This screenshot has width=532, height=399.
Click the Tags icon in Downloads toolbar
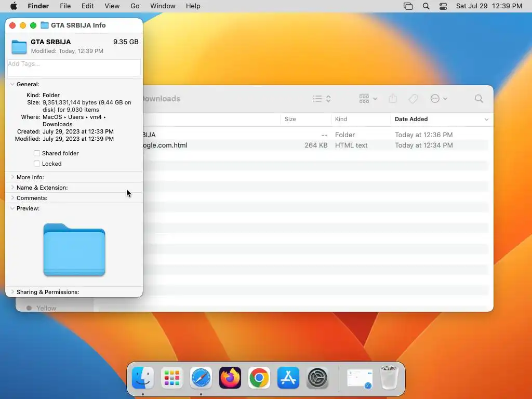coord(413,99)
